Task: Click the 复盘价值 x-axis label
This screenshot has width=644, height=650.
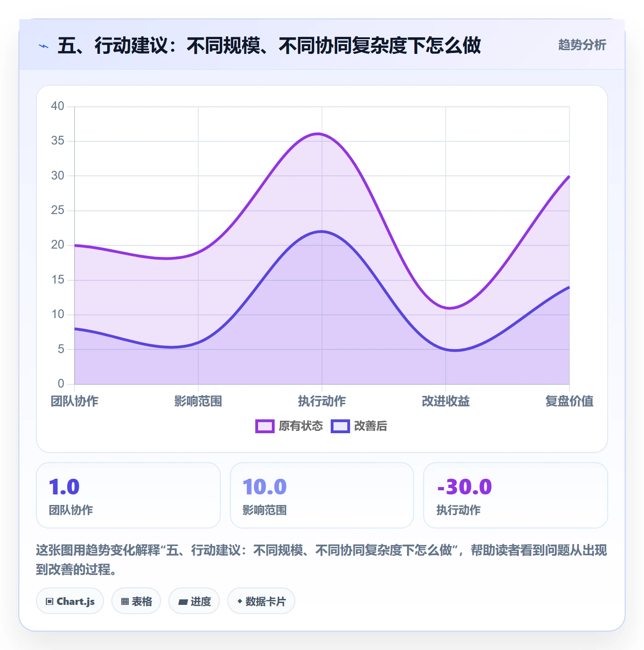Action: tap(569, 401)
